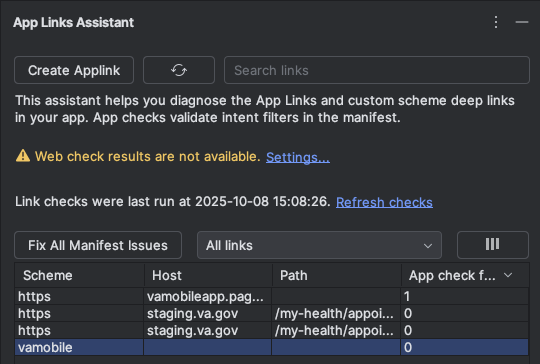Select the vamobile scheme row
540x364 pixels.
pos(271,347)
